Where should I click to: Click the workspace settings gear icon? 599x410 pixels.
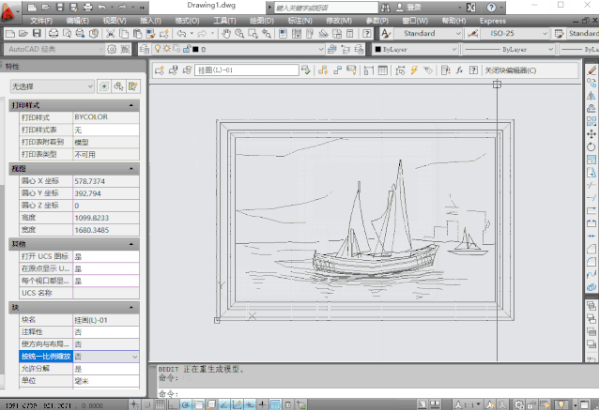112,49
